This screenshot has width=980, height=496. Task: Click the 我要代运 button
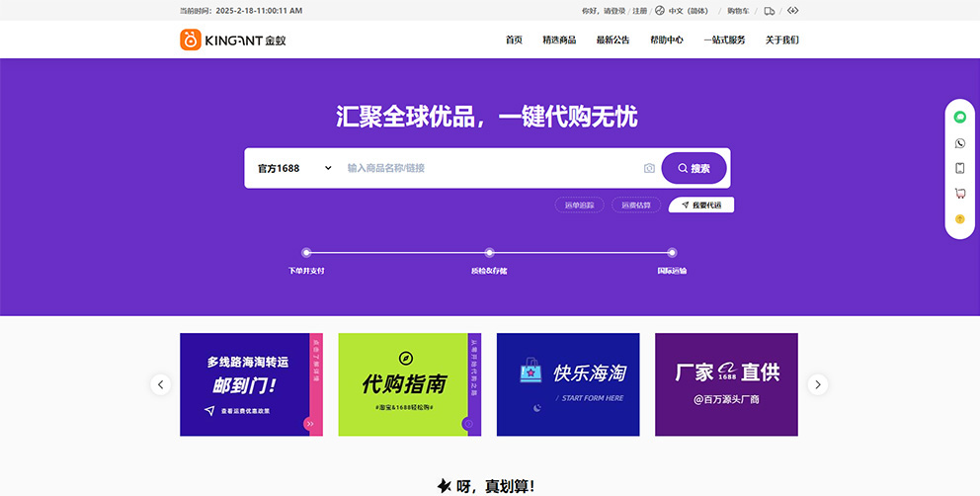point(701,206)
